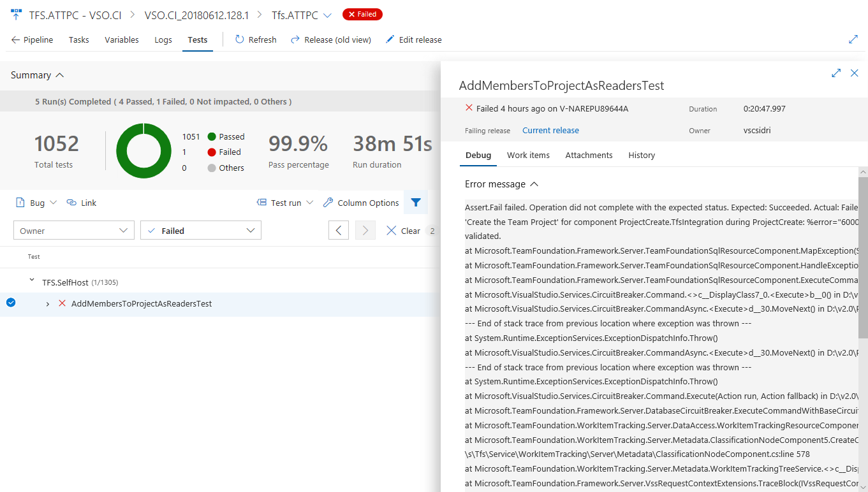
Task: Close the test details pane
Action: [x=855, y=73]
